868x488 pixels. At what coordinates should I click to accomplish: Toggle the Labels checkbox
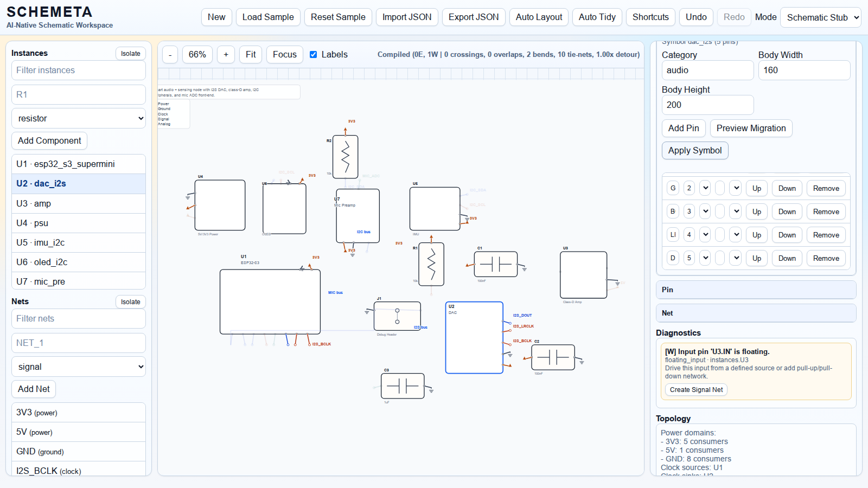[x=314, y=54]
